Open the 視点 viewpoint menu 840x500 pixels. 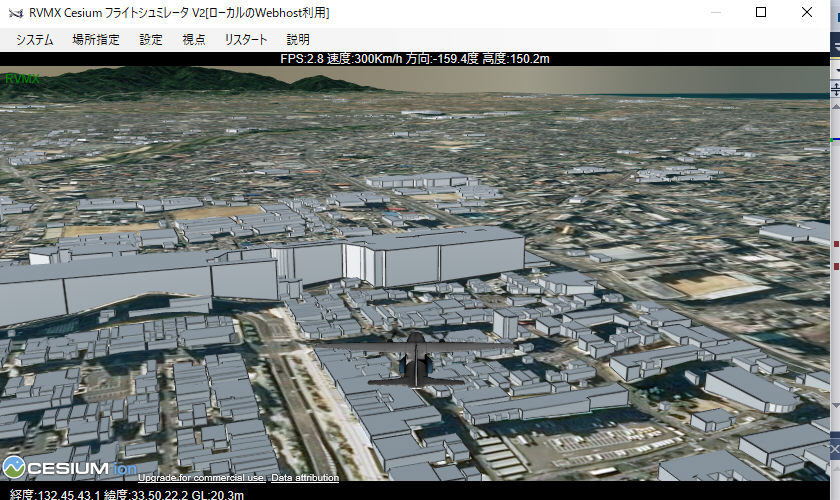(194, 40)
